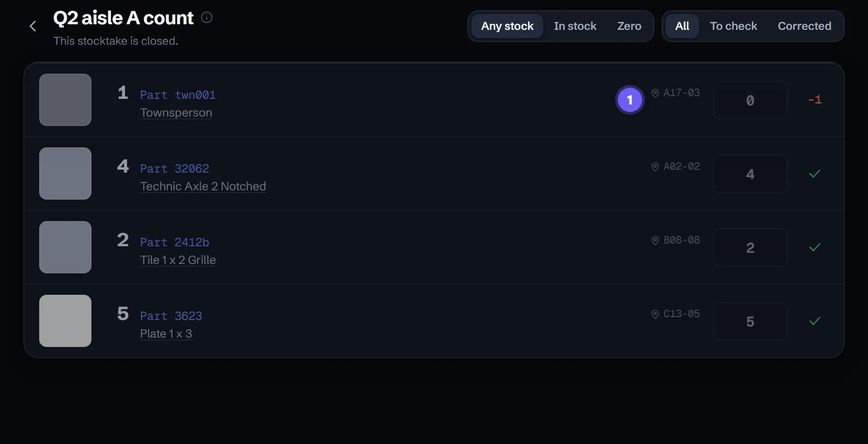Click location pin icon for A02-02
Image resolution: width=868 pixels, height=444 pixels.
(x=655, y=166)
